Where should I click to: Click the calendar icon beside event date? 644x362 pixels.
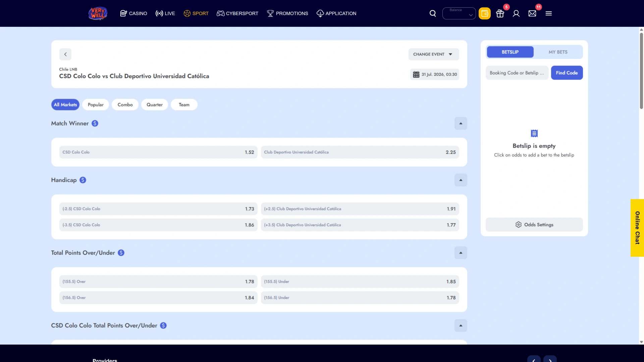[x=416, y=74]
